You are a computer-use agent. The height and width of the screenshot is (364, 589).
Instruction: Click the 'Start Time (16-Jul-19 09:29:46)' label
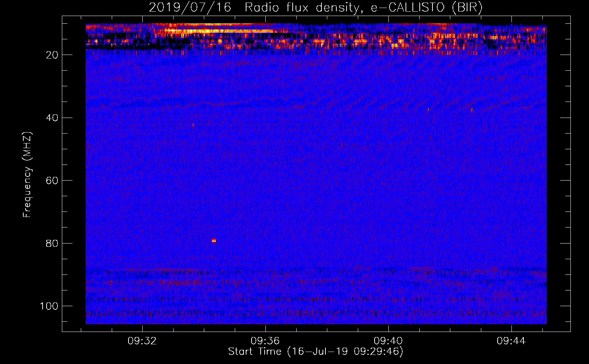tap(316, 352)
